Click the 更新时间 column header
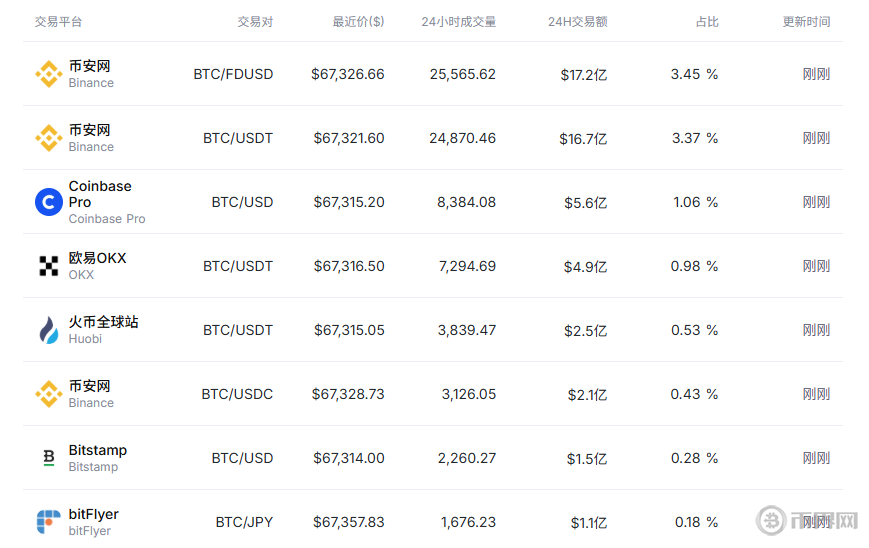 [x=806, y=22]
